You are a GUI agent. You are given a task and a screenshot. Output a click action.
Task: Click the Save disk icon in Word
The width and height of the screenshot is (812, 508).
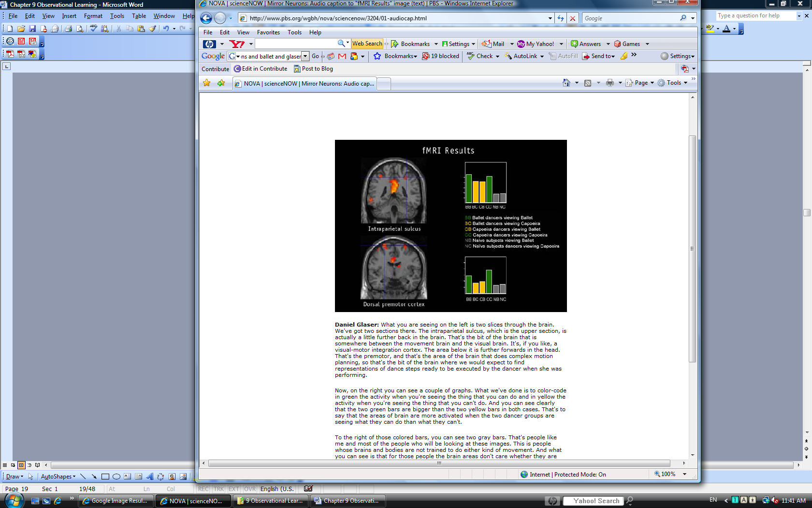click(32, 29)
